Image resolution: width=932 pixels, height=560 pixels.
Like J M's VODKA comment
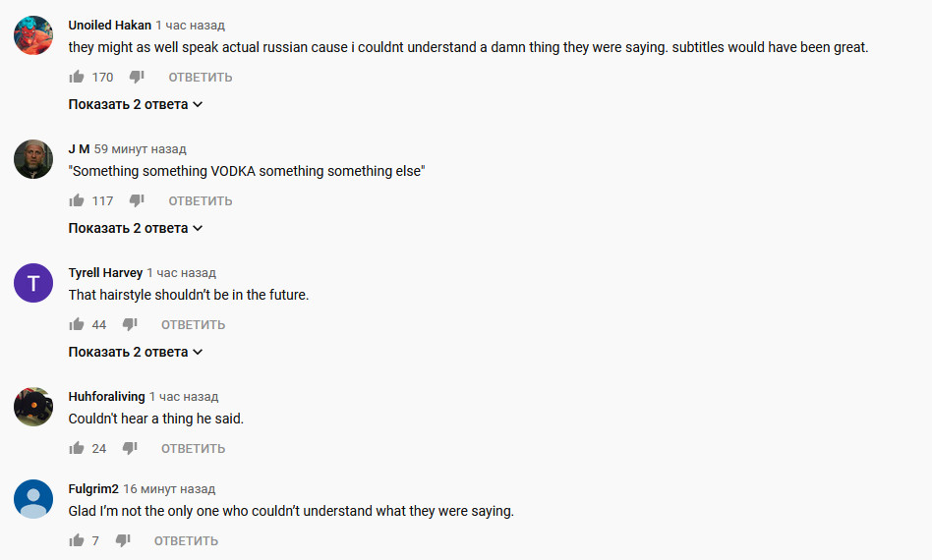(77, 200)
